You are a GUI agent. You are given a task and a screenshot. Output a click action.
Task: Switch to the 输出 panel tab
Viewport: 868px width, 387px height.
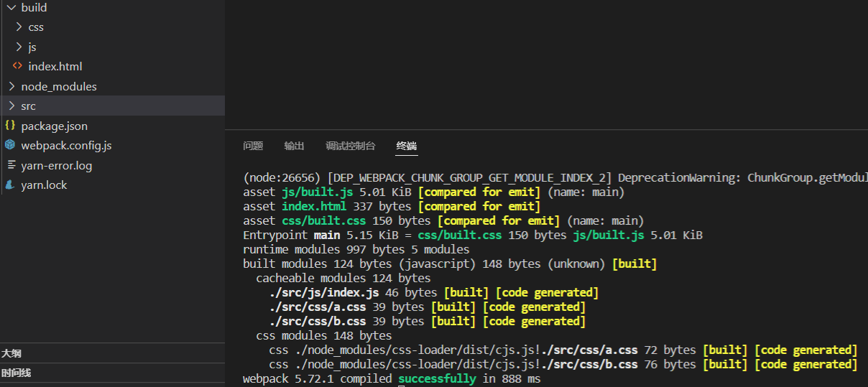click(x=294, y=146)
